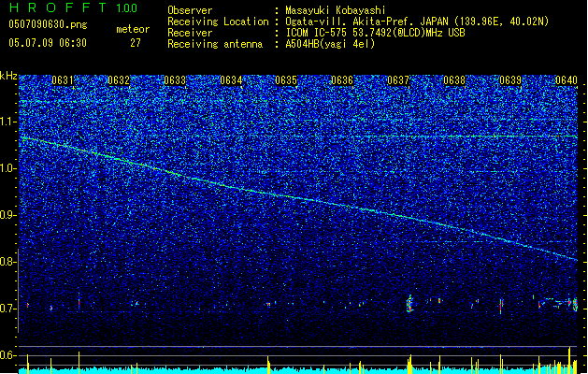Click the strong meteor echo below 0637
This screenshot has height=374, width=588.
tap(409, 304)
